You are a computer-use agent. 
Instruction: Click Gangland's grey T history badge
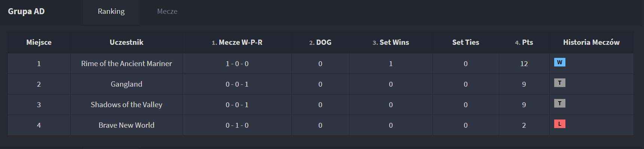coord(559,83)
